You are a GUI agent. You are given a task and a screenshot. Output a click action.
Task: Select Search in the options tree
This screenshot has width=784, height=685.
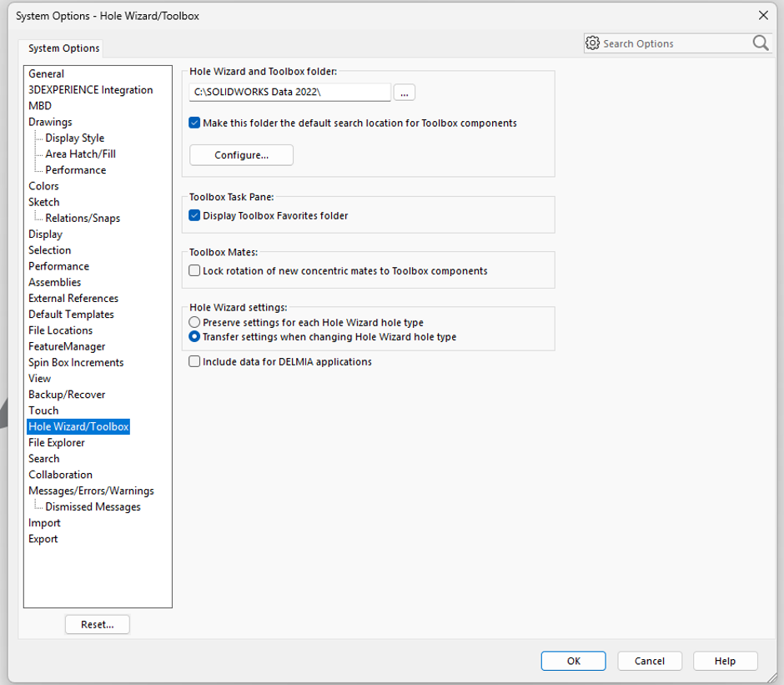44,458
